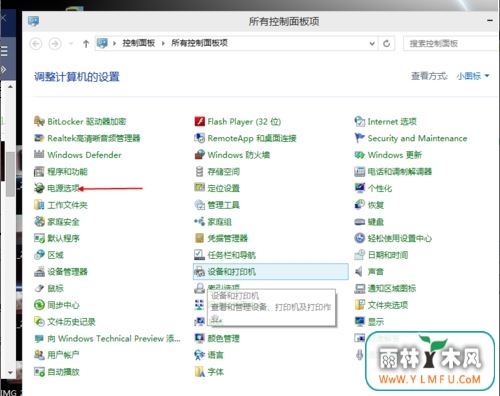
Task: Open the recent locations dropdown beside forward arrow
Action: [x=71, y=43]
